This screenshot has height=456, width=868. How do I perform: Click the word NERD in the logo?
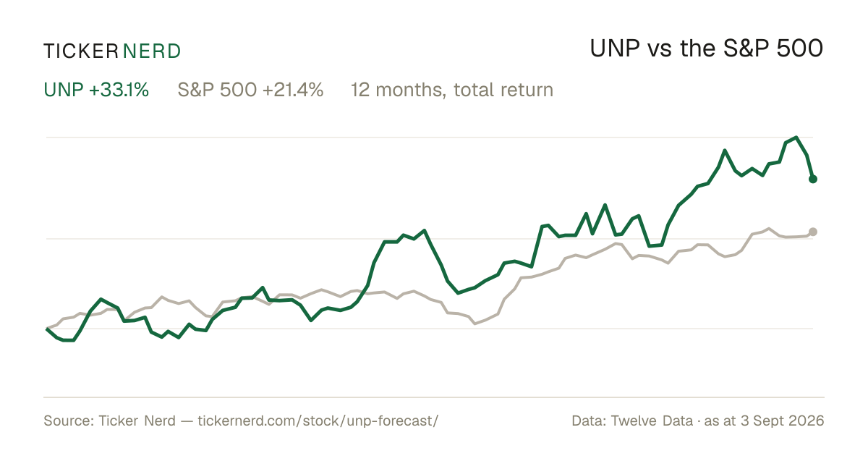pos(152,51)
